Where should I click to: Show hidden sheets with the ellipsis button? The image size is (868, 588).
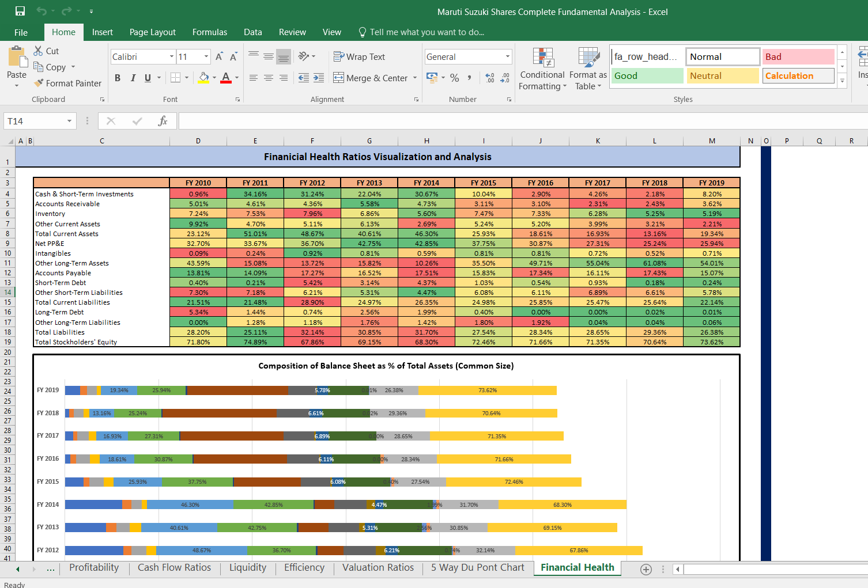click(51, 569)
